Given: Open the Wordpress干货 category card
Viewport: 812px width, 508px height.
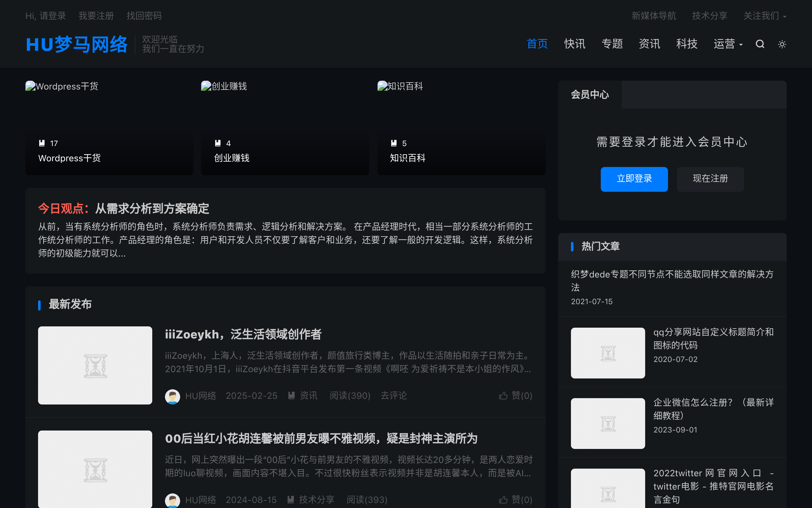Looking at the screenshot, I should tap(109, 128).
